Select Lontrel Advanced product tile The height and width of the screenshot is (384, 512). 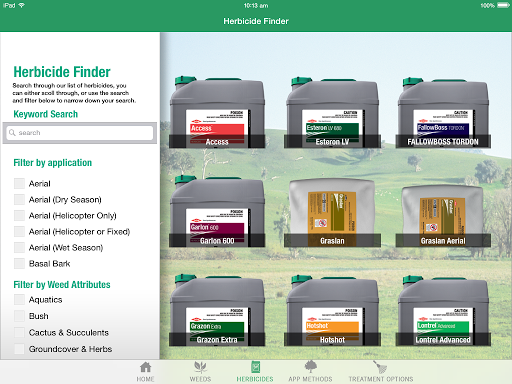pyautogui.click(x=443, y=310)
